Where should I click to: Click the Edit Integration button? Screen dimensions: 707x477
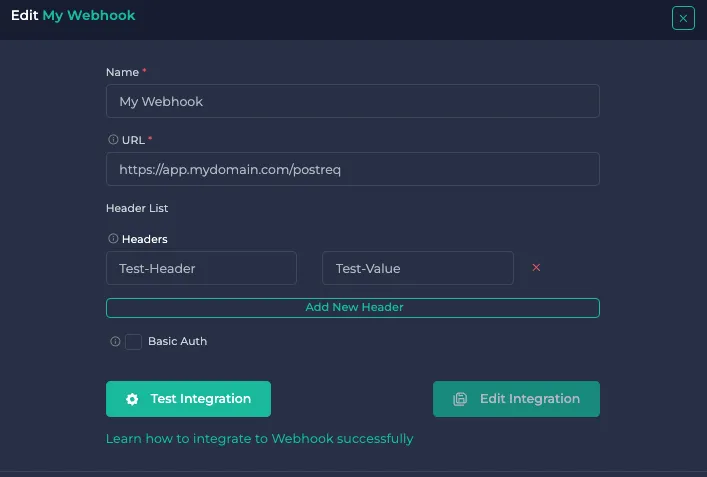coord(516,399)
